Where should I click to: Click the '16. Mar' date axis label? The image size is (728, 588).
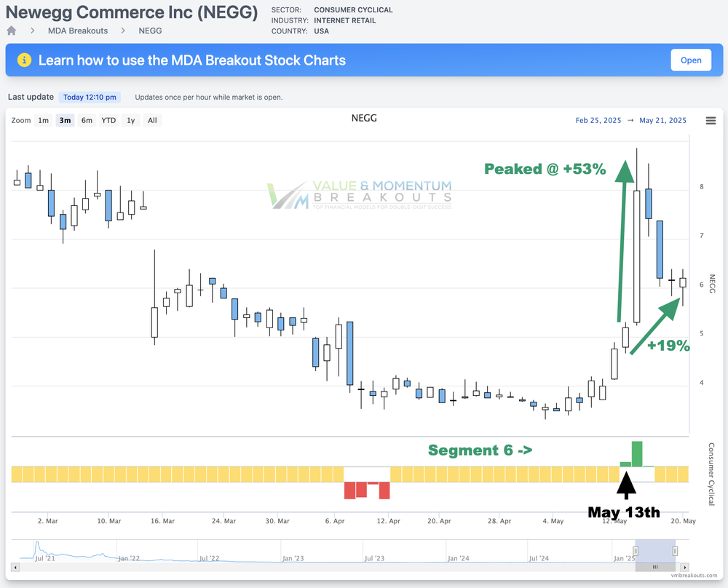pyautogui.click(x=162, y=521)
